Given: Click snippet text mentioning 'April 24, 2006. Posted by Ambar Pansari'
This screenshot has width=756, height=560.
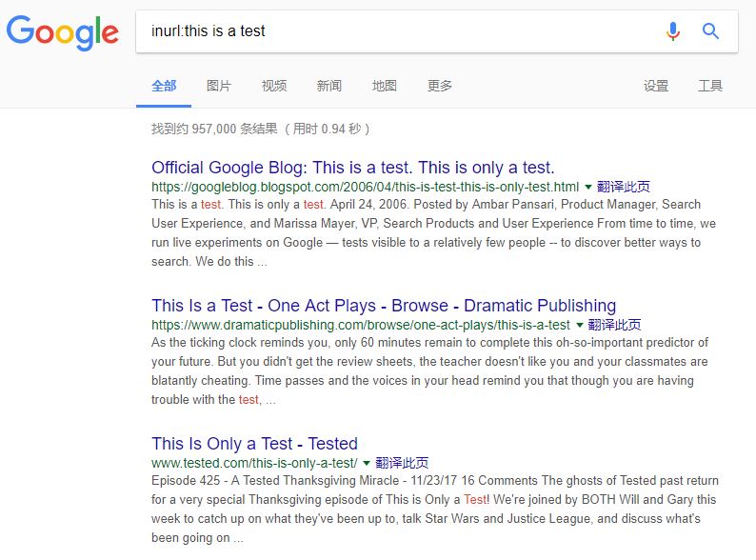Looking at the screenshot, I should coord(434,232).
